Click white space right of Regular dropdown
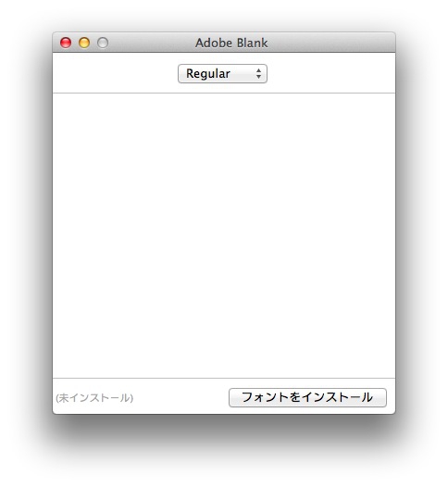This screenshot has height=487, width=448. tap(330, 73)
